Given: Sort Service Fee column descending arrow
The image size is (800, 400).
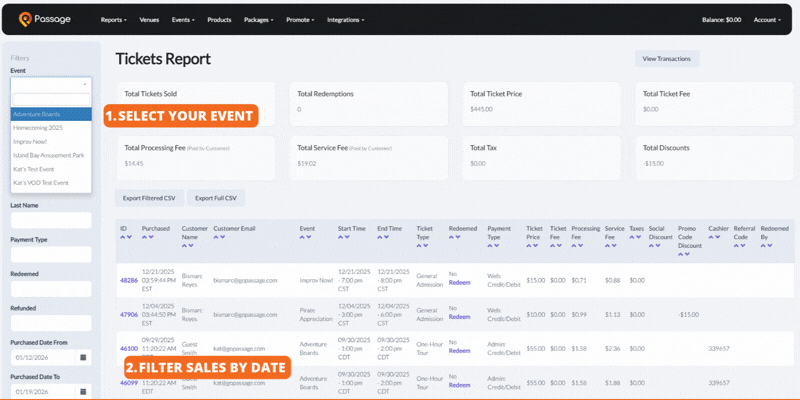Looking at the screenshot, I should tap(614, 245).
